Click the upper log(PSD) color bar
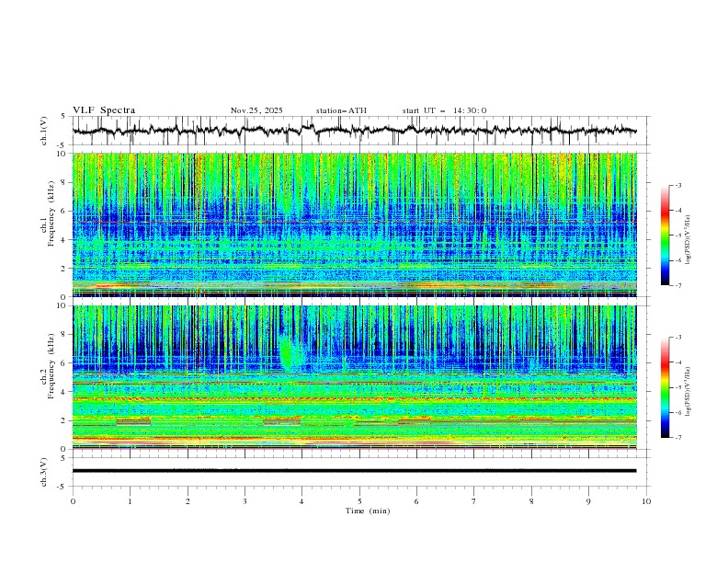The width and height of the screenshot is (728, 563). coord(665,236)
